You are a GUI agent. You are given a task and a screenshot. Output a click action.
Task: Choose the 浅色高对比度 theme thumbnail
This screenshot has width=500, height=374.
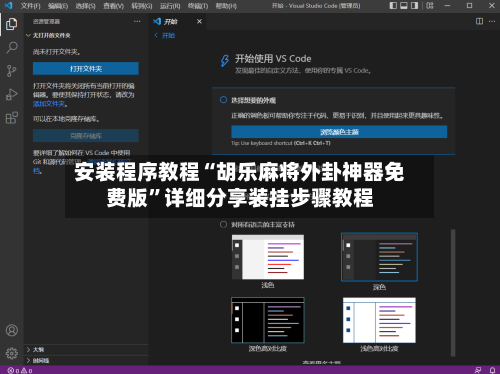[x=379, y=320]
